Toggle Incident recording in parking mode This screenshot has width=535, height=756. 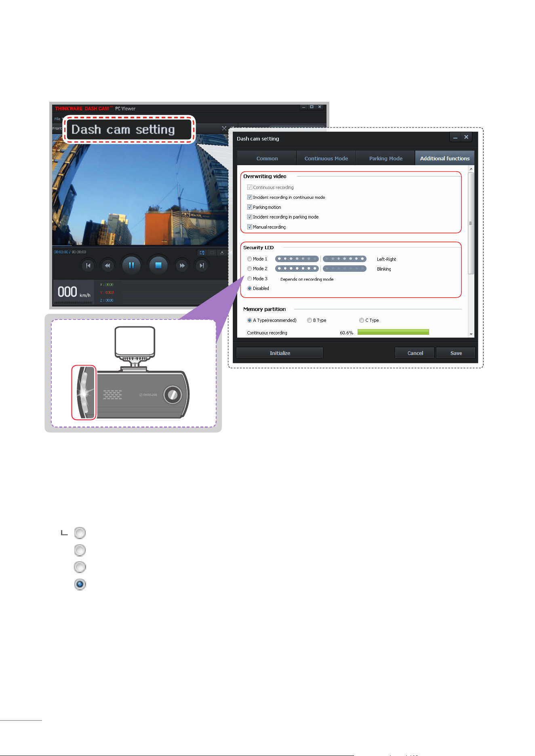click(x=249, y=217)
